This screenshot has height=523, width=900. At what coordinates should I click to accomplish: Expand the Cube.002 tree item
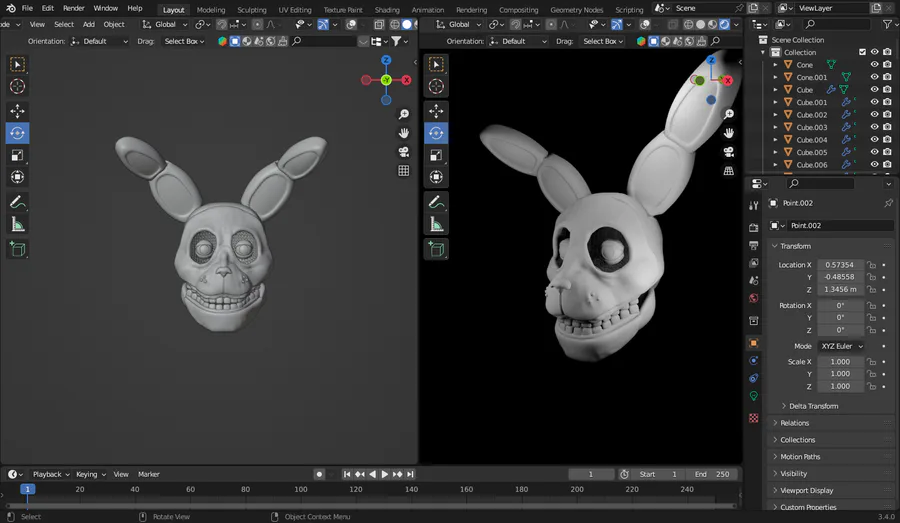pyautogui.click(x=775, y=115)
